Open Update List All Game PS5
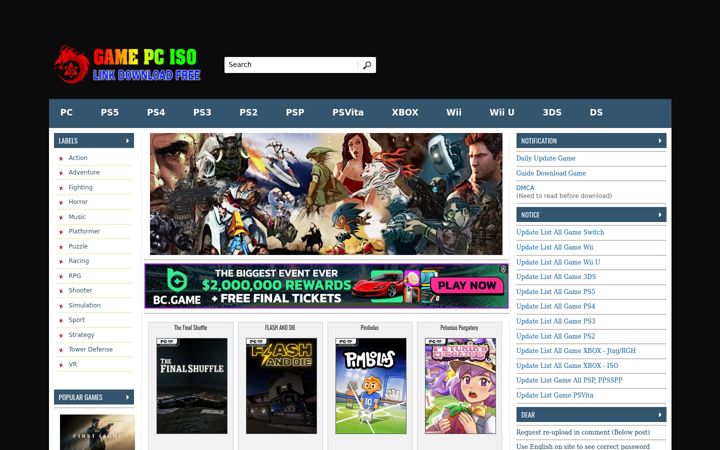The height and width of the screenshot is (450, 720). pyautogui.click(x=556, y=292)
